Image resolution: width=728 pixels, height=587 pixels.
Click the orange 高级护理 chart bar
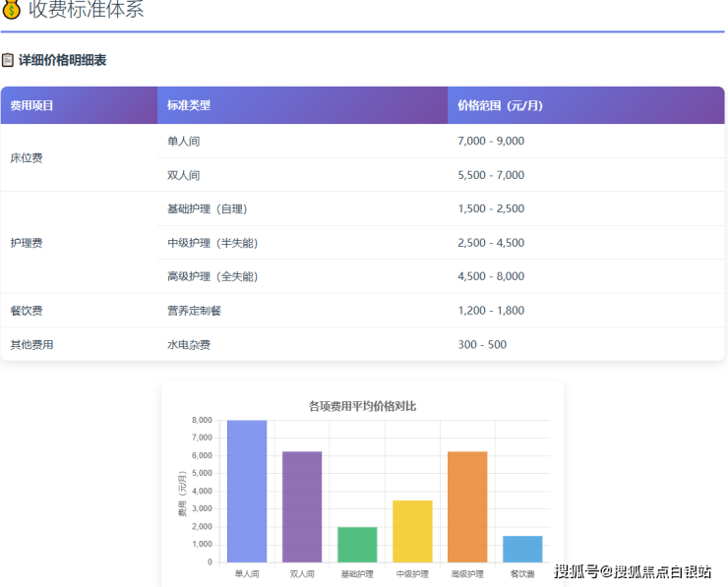coord(467,506)
